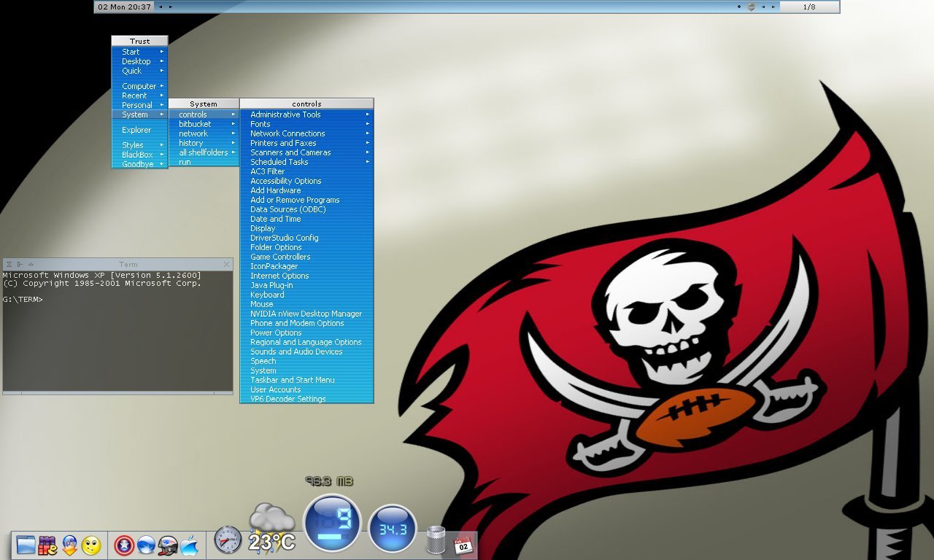Click the hourglass icon on Term titlebar
This screenshot has height=560, width=934.
click(x=9, y=264)
